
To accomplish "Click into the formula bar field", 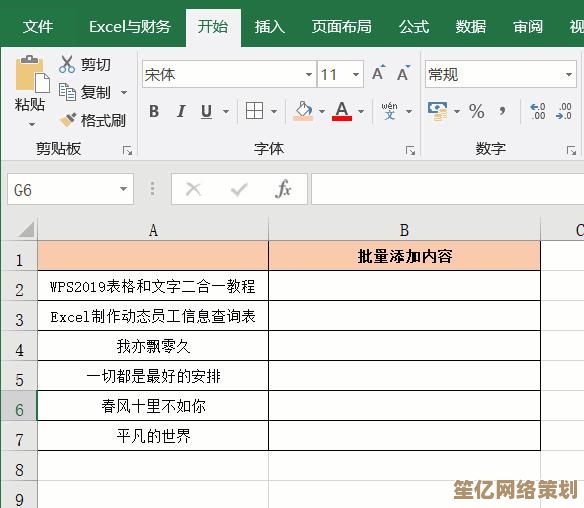I will (448, 189).
